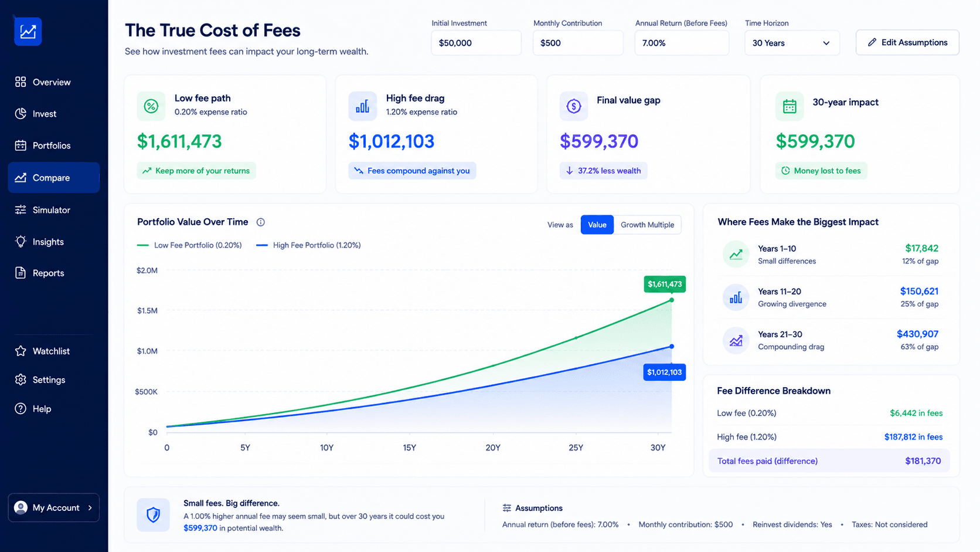
Task: Toggle the High Fee Portfolio legend entry
Action: click(x=308, y=245)
